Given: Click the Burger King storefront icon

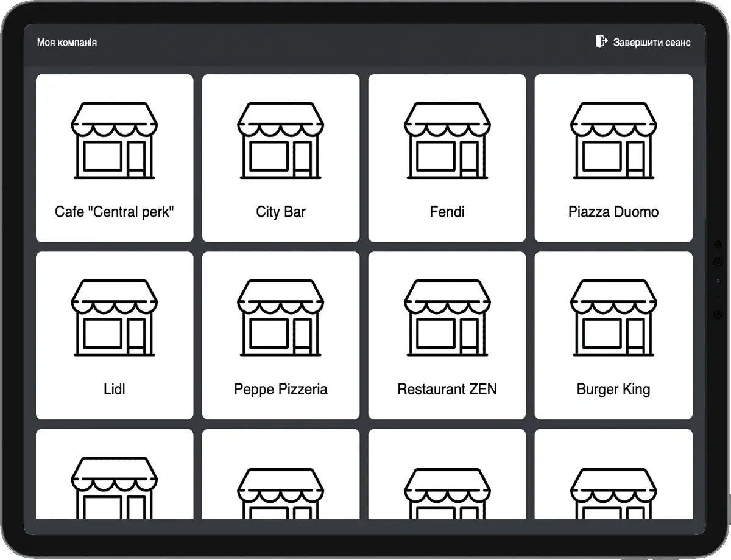Looking at the screenshot, I should (x=613, y=318).
